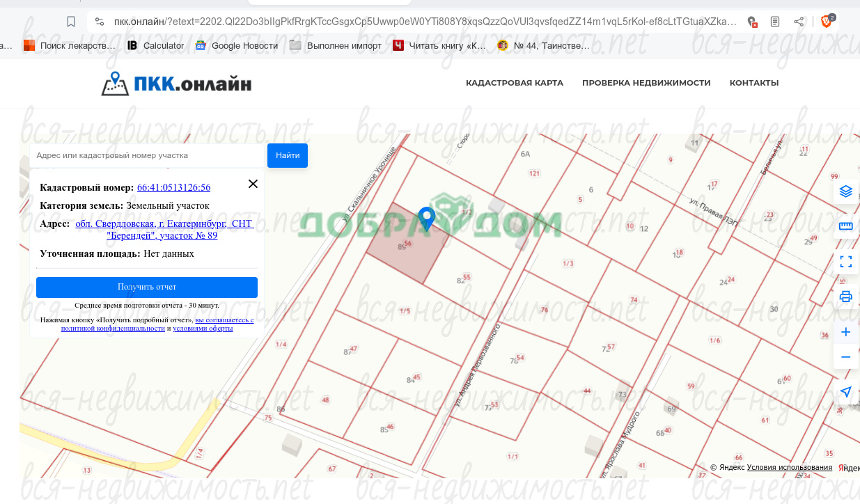Select the ruler measurement tool
Viewport: 860px width, 504px height.
coord(845,226)
